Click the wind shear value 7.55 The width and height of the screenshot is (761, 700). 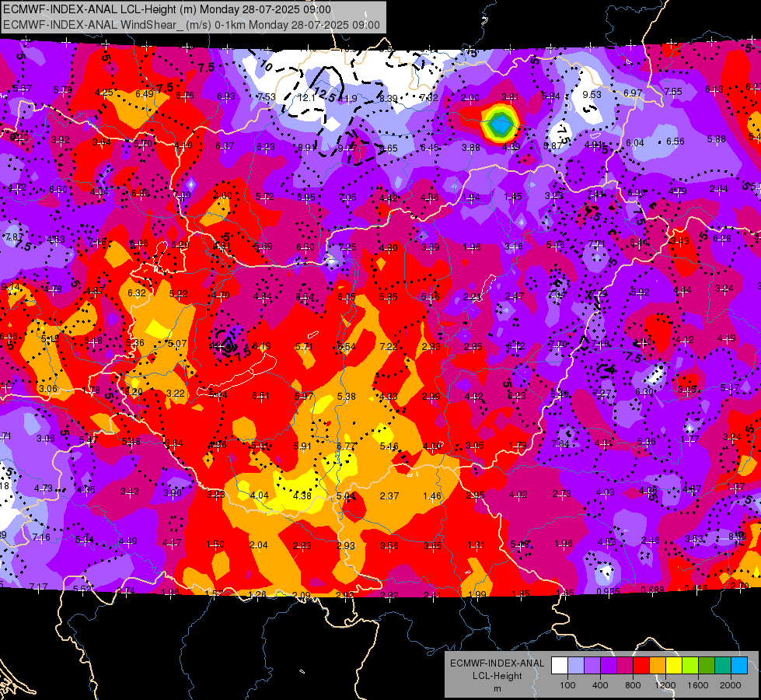point(673,91)
